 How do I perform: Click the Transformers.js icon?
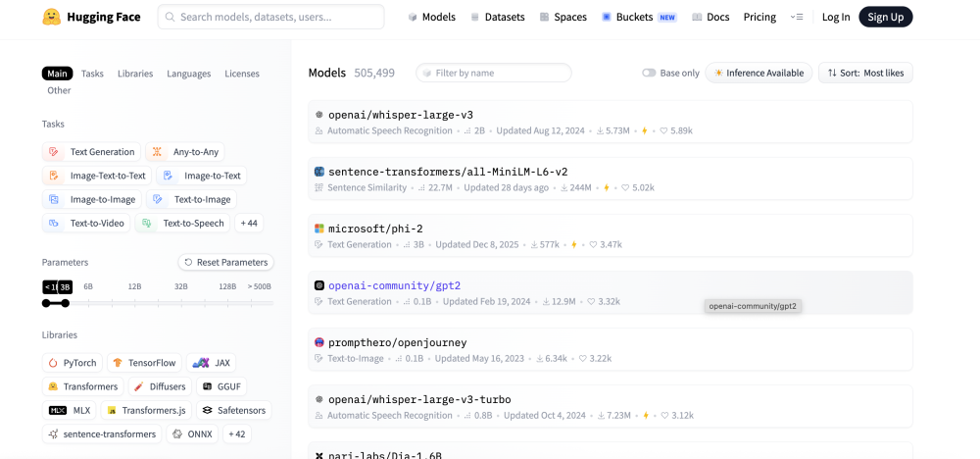click(112, 410)
